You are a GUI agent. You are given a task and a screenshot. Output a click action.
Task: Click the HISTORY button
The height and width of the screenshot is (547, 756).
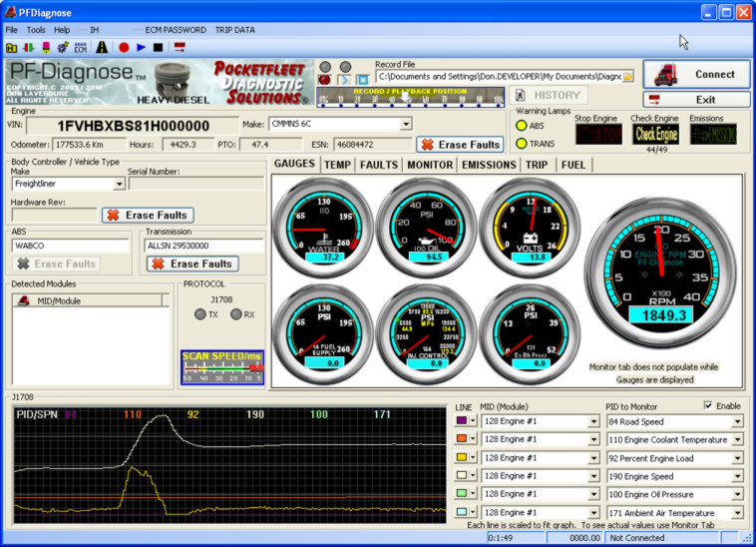point(550,96)
